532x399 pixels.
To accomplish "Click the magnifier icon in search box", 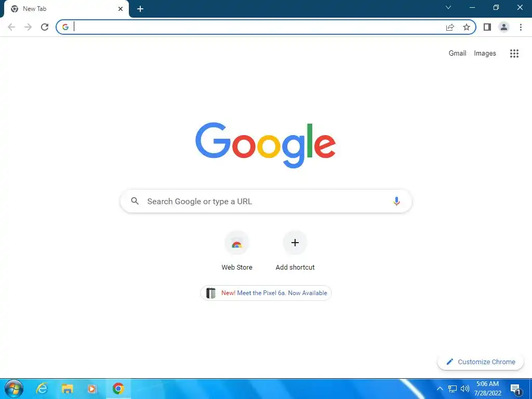I will pos(135,201).
